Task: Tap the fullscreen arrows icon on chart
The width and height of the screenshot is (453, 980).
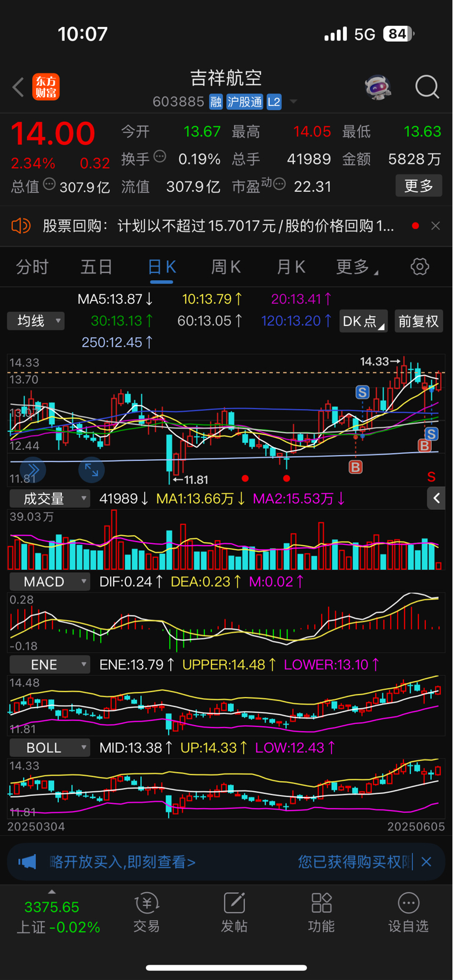Action: pyautogui.click(x=91, y=470)
